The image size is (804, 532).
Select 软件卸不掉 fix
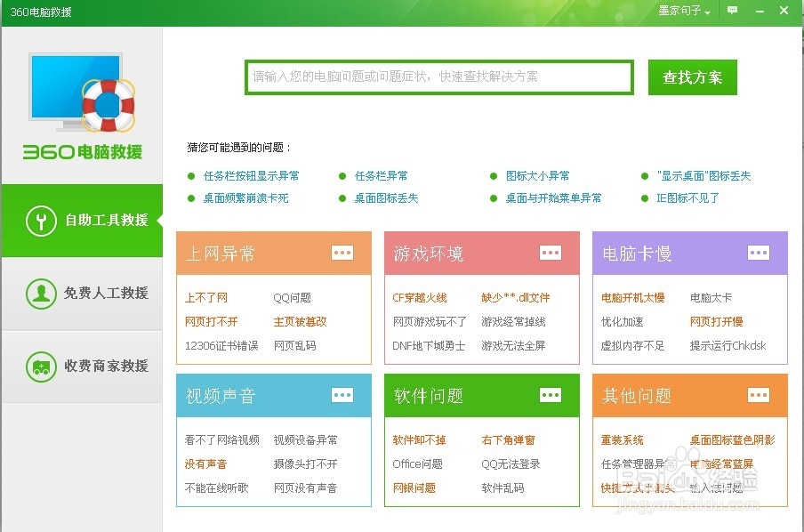click(x=419, y=439)
